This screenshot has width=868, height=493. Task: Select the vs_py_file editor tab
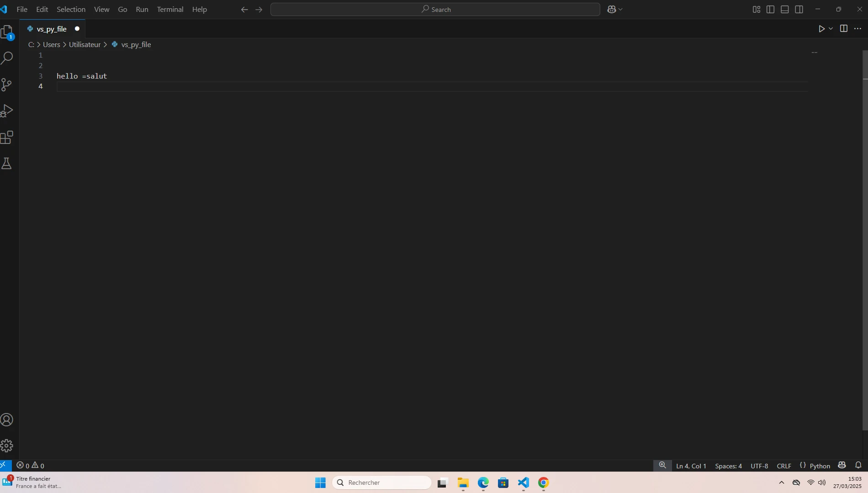pyautogui.click(x=52, y=29)
